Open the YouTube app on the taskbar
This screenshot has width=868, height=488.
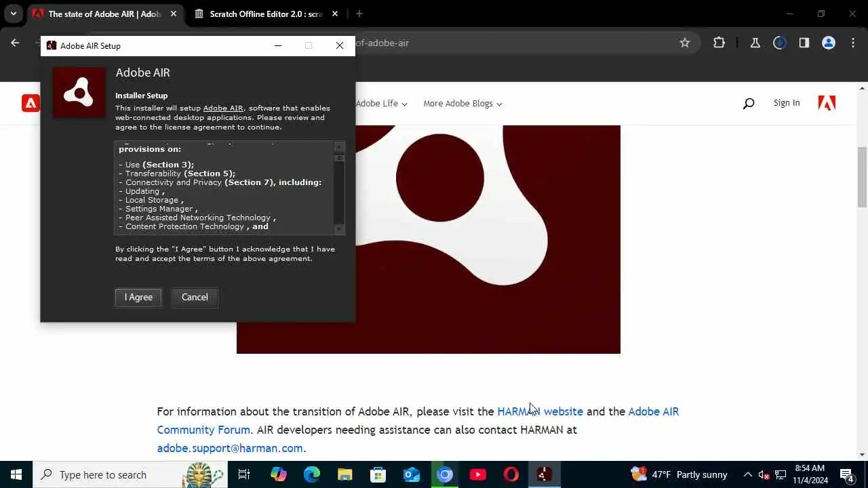tap(478, 474)
